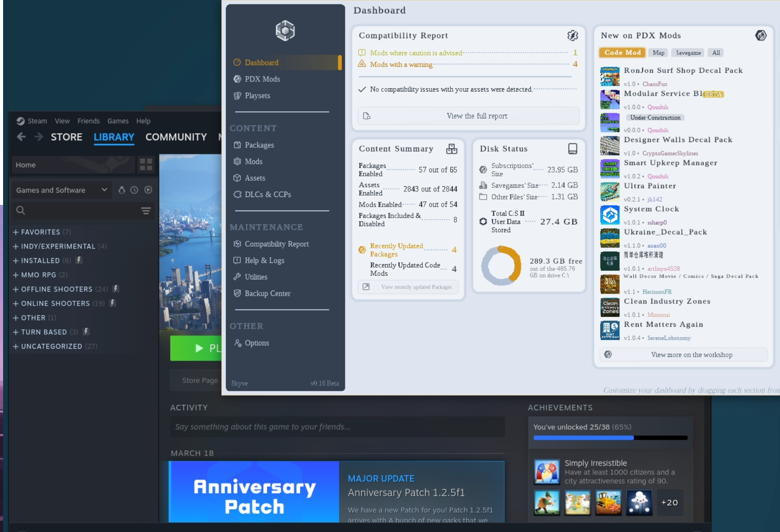The image size is (780, 532).
Task: Click author link SereneLobotomy
Action: pos(669,338)
